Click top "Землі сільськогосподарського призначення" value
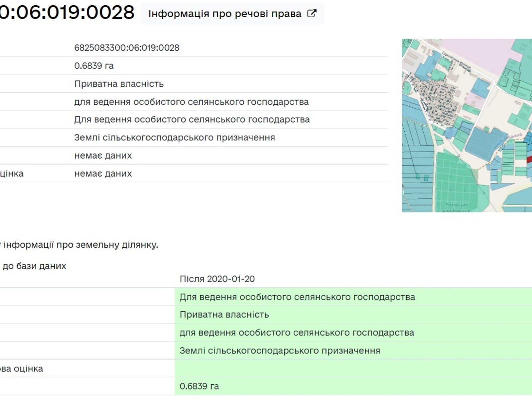Screen dimensions: 532x399 point(175,137)
